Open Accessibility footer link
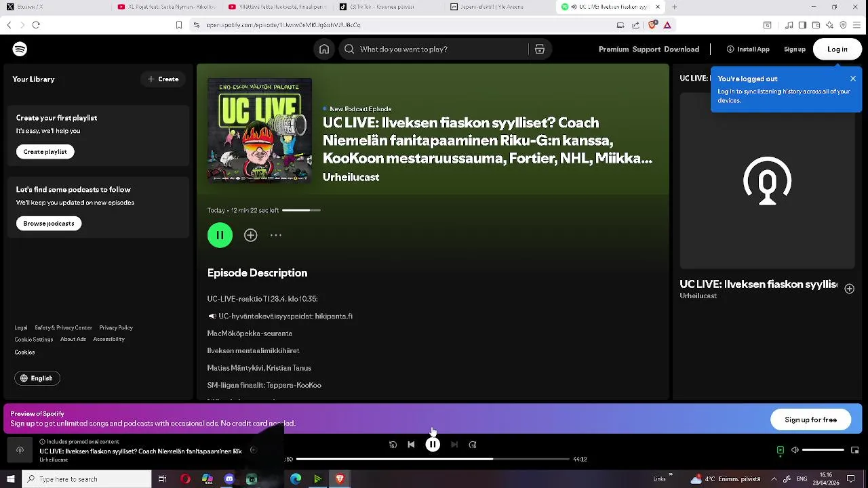Screen dimensions: 868x488 pyautogui.click(x=108, y=339)
